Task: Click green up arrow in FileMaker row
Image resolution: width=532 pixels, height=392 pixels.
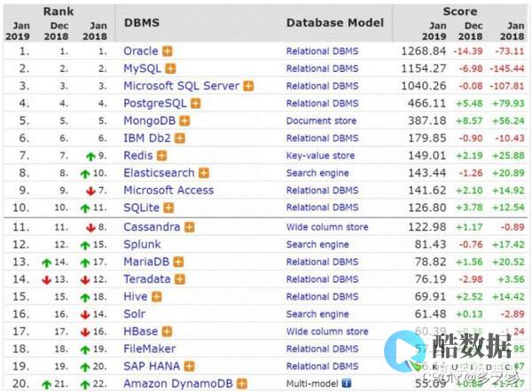Action: tap(85, 349)
